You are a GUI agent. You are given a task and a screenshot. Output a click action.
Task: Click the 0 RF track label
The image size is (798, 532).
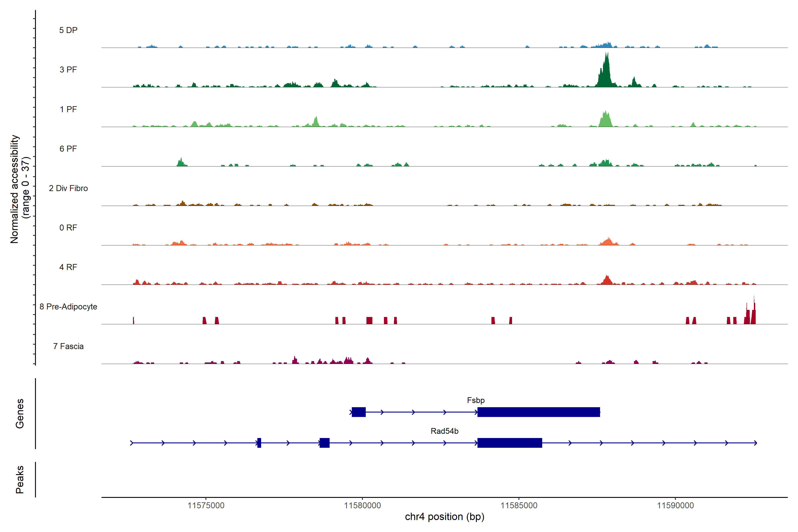[68, 228]
